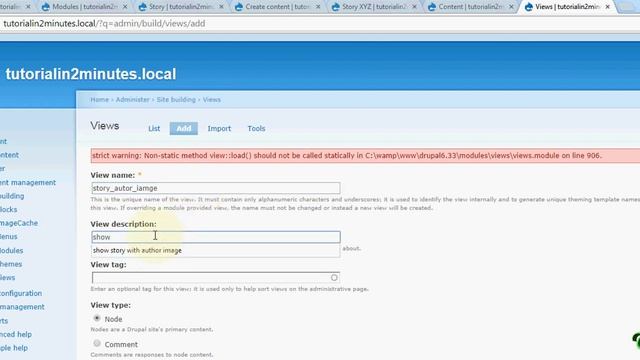Select the Comment view type radio
This screenshot has width=640, height=360.
(97, 344)
